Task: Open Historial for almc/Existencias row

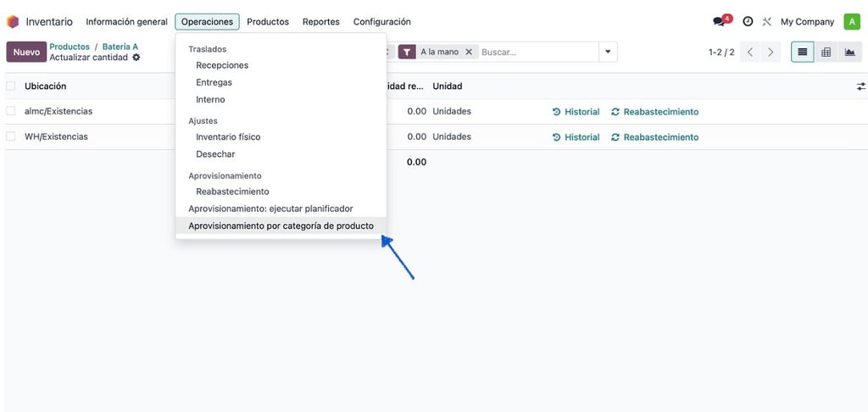Action: point(576,111)
